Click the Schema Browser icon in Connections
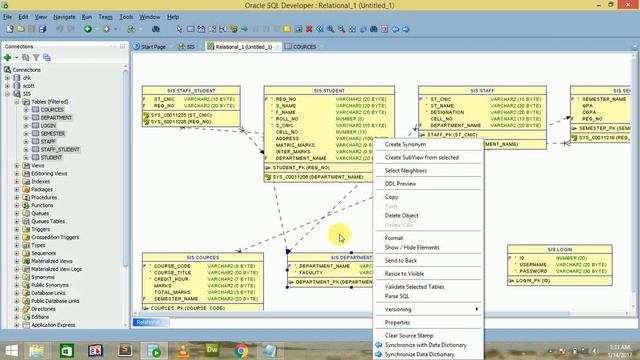 (47, 58)
